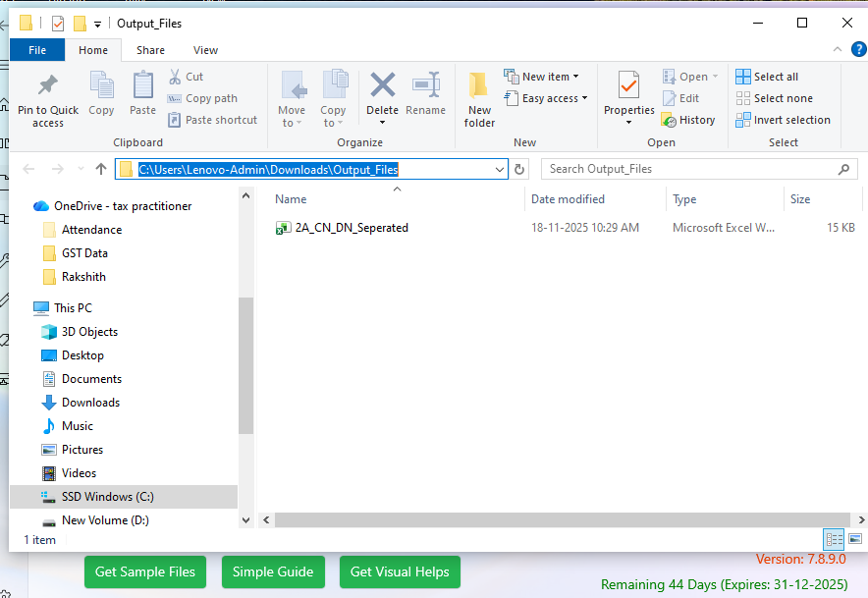Click the Simple Guide button
Image resolution: width=868 pixels, height=598 pixels.
(x=273, y=571)
